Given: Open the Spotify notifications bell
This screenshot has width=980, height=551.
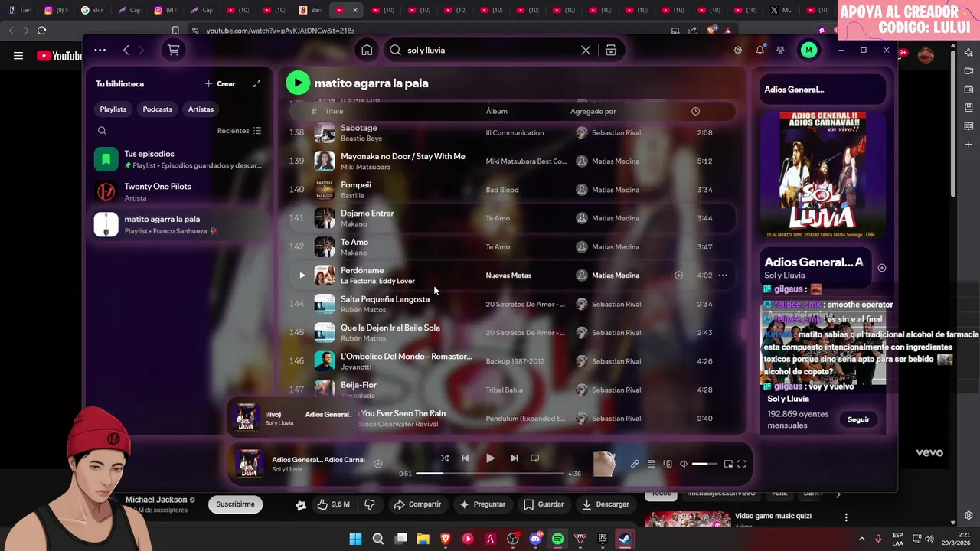Looking at the screenshot, I should coord(759,50).
